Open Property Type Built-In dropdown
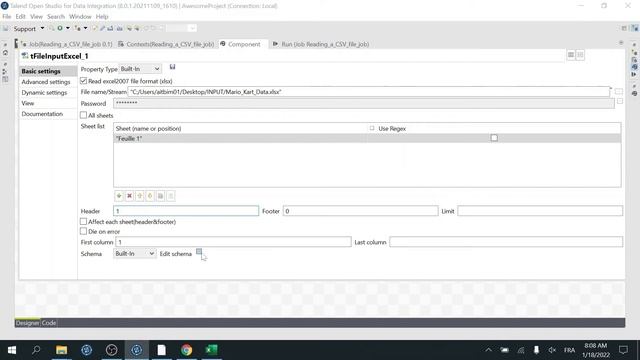Viewport: 640px width, 360px height. tap(140, 69)
